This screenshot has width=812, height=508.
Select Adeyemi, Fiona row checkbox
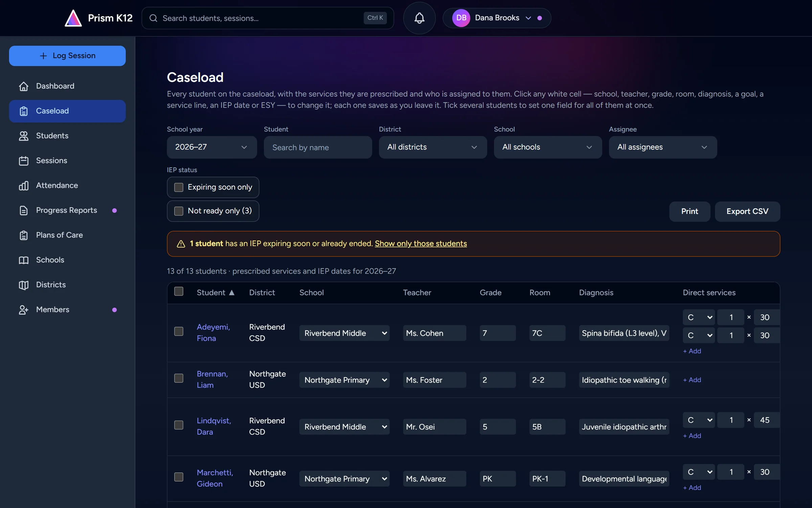pyautogui.click(x=179, y=331)
